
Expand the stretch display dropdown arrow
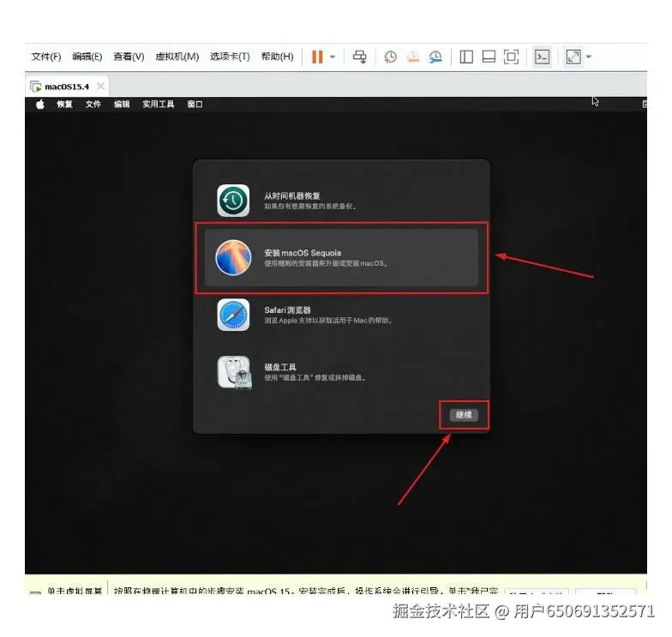tap(588, 57)
